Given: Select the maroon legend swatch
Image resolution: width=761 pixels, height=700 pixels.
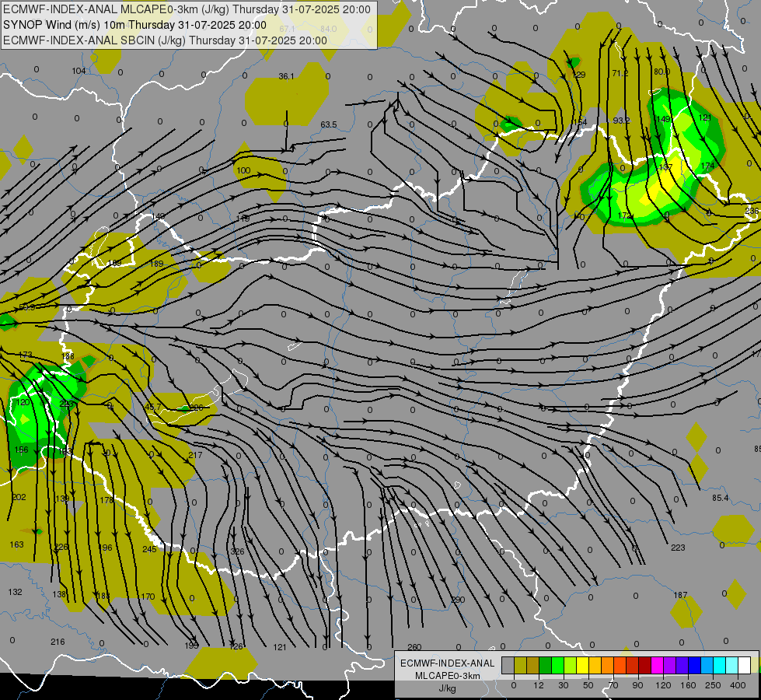Looking at the screenshot, I should (644, 666).
